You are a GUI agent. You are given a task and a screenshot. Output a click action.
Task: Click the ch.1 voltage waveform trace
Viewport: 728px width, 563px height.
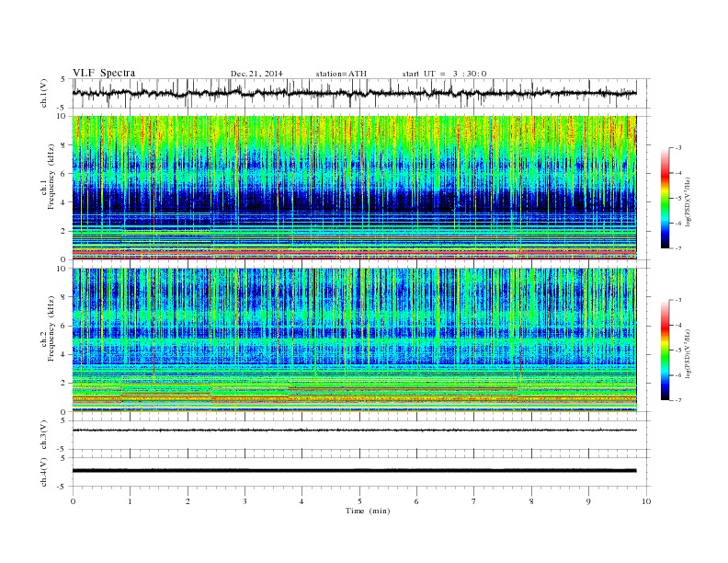[x=354, y=93]
